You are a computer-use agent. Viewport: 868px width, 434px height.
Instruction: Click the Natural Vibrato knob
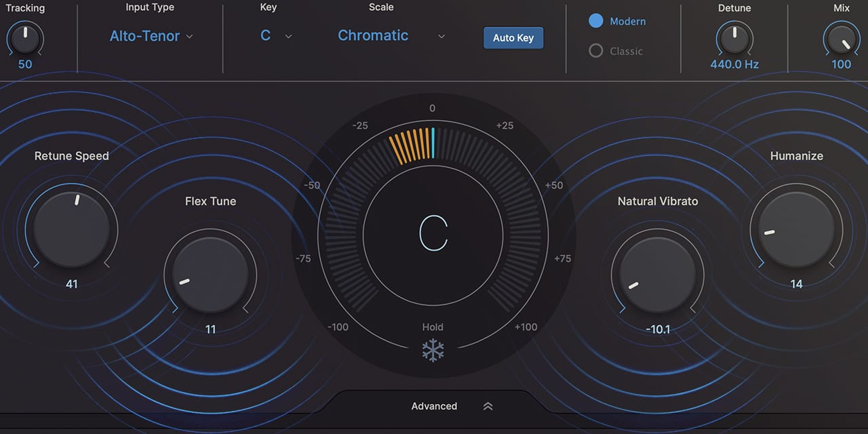coord(657,275)
